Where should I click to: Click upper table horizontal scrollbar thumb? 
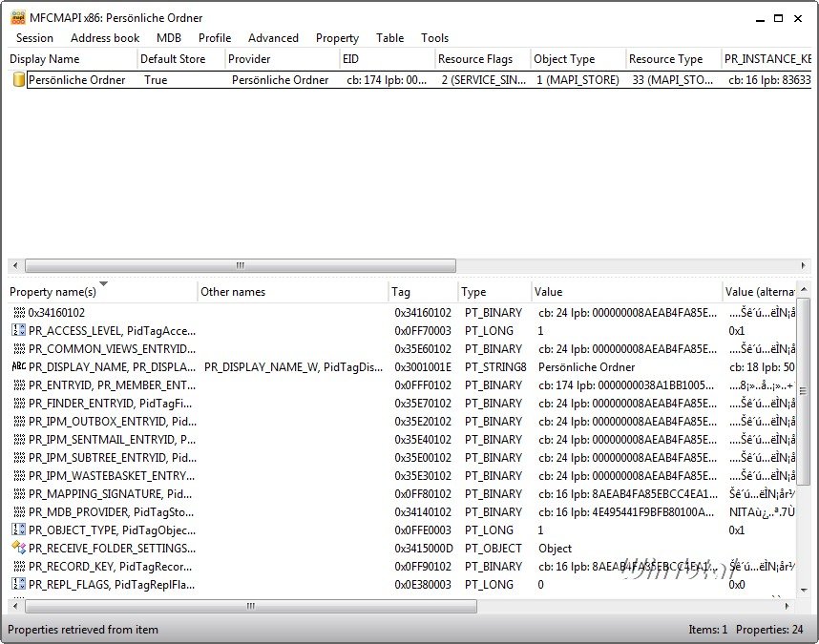click(x=241, y=265)
